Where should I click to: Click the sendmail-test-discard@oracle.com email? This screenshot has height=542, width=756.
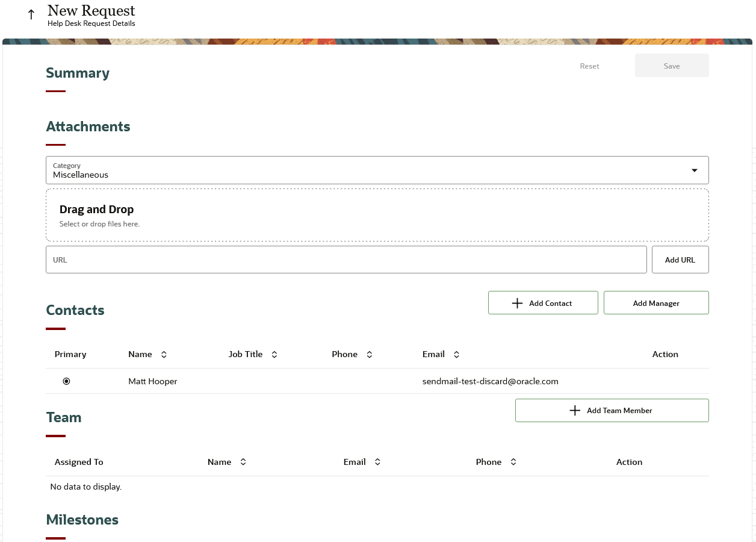tap(491, 381)
